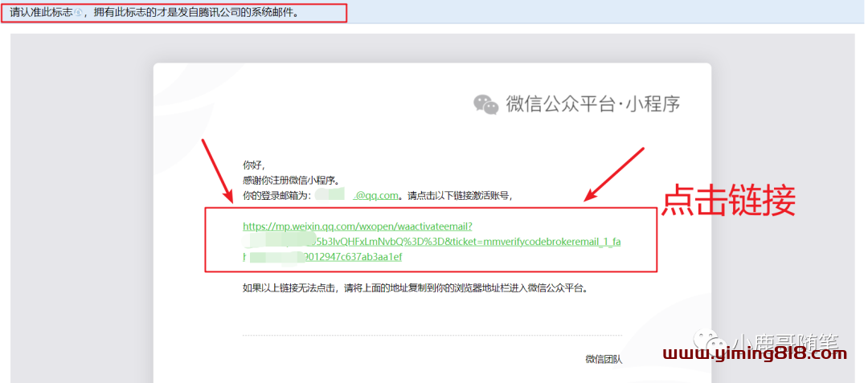Click the red 点击链接 annotation text

point(728,201)
